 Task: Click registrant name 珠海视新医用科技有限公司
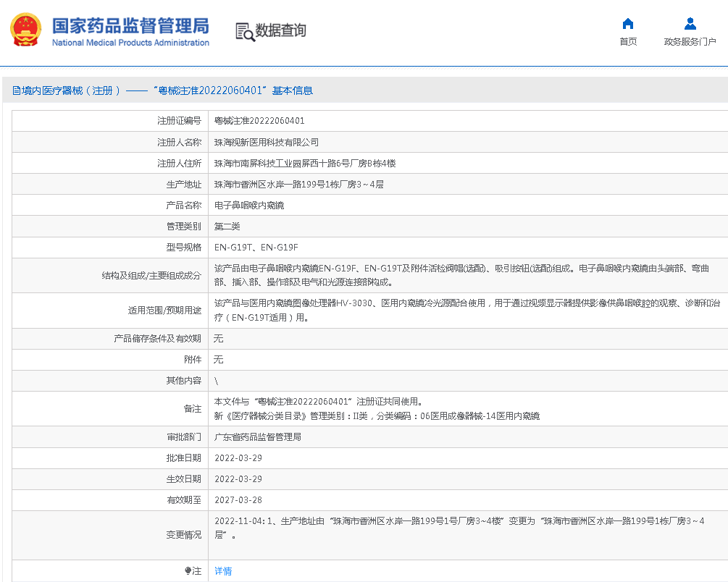coord(267,142)
